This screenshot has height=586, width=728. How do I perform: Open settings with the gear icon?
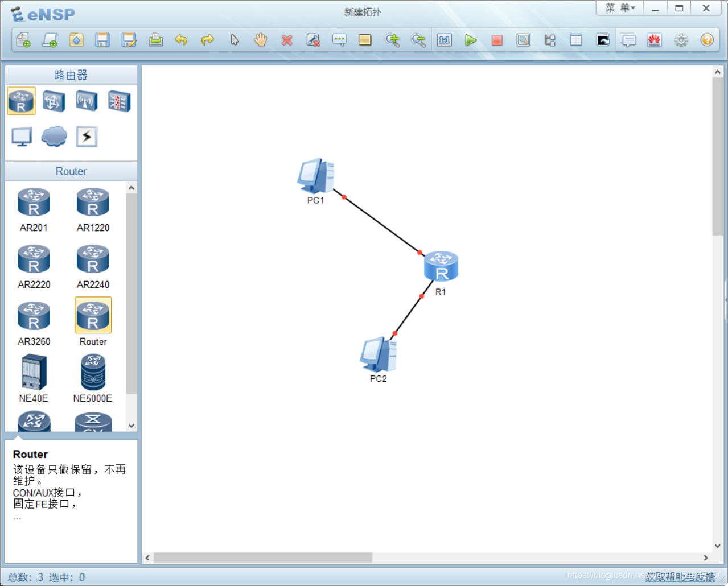[681, 40]
